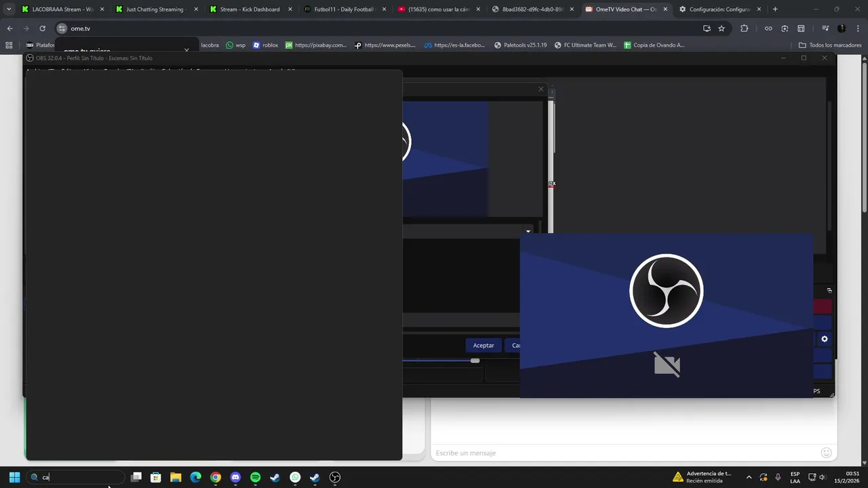The image size is (868, 488).
Task: Switch to Stream - Kick Dashboard tab
Action: click(250, 9)
